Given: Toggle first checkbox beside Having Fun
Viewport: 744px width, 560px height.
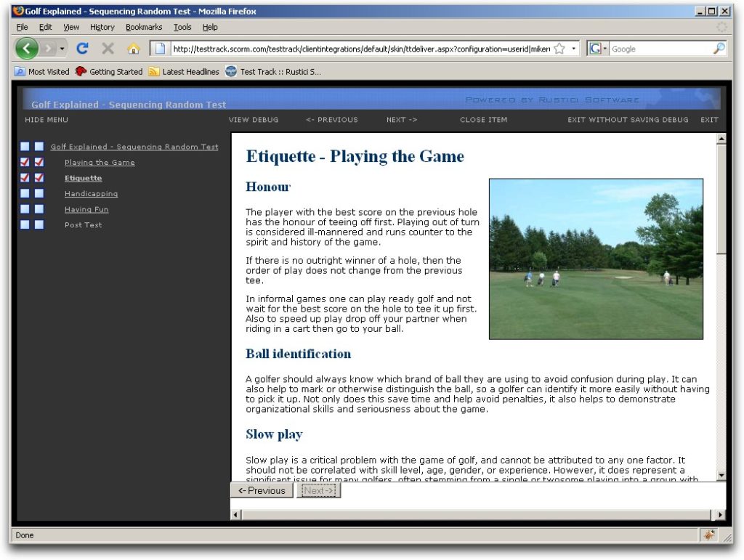Looking at the screenshot, I should coord(25,209).
